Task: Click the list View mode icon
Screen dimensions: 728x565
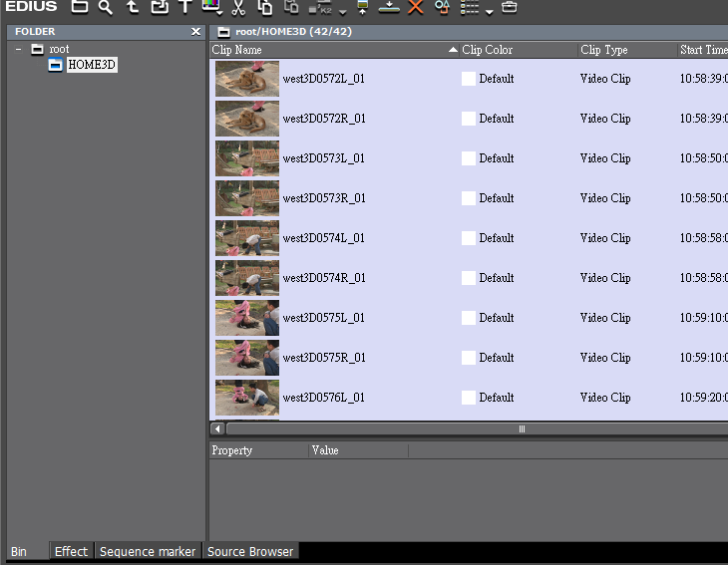Action: tap(470, 7)
